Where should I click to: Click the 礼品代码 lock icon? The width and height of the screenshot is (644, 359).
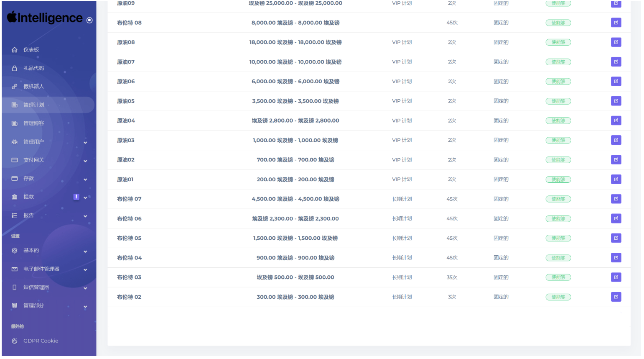click(x=15, y=68)
